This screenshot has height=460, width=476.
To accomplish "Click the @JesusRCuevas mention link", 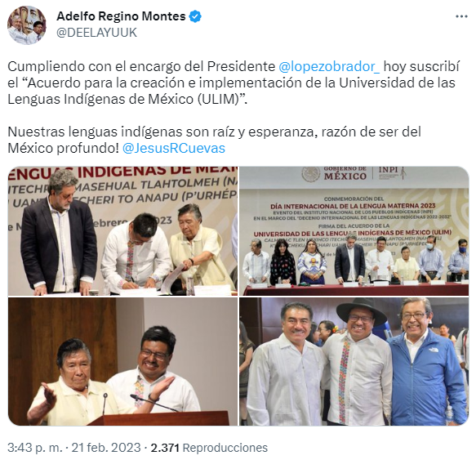I will pyautogui.click(x=174, y=148).
